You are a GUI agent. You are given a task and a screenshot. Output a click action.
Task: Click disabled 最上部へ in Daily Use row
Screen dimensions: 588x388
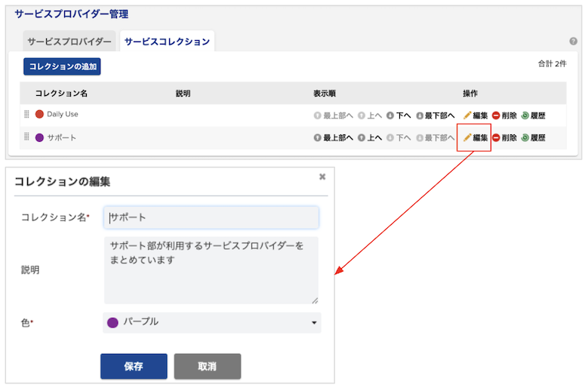(x=334, y=115)
